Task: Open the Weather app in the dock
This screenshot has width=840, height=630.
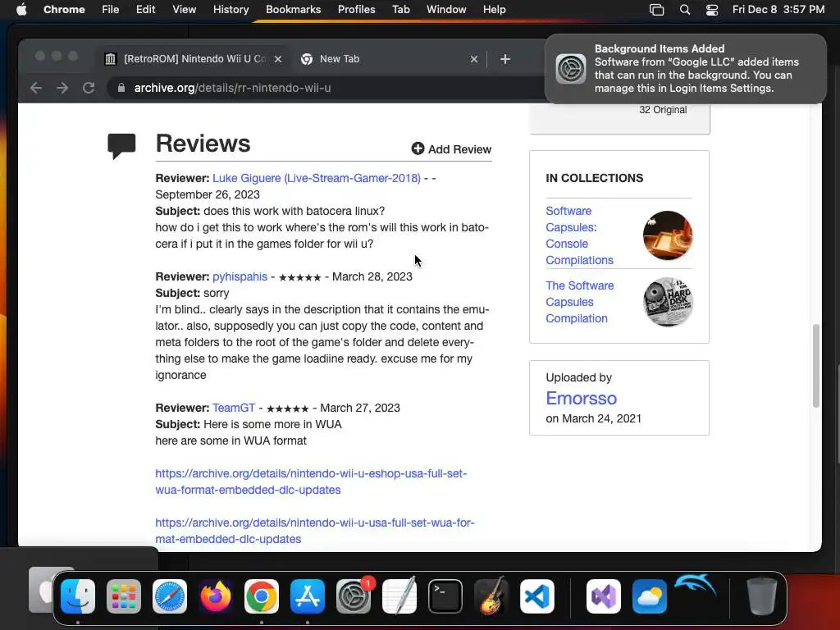Action: coord(650,596)
